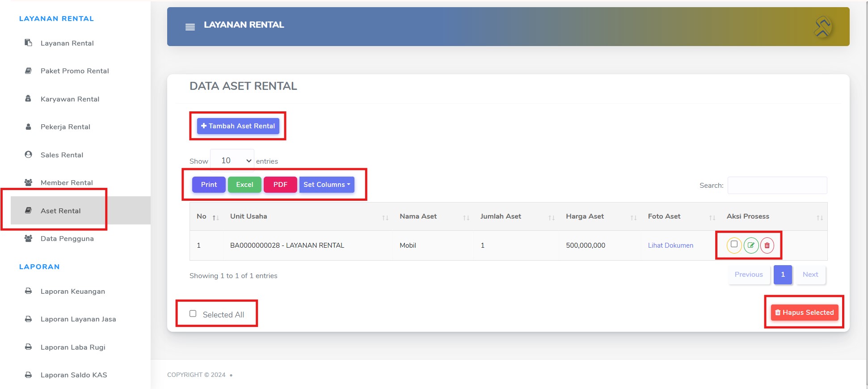Sort by No column arrows
Image resolution: width=868 pixels, height=389 pixels.
[215, 218]
